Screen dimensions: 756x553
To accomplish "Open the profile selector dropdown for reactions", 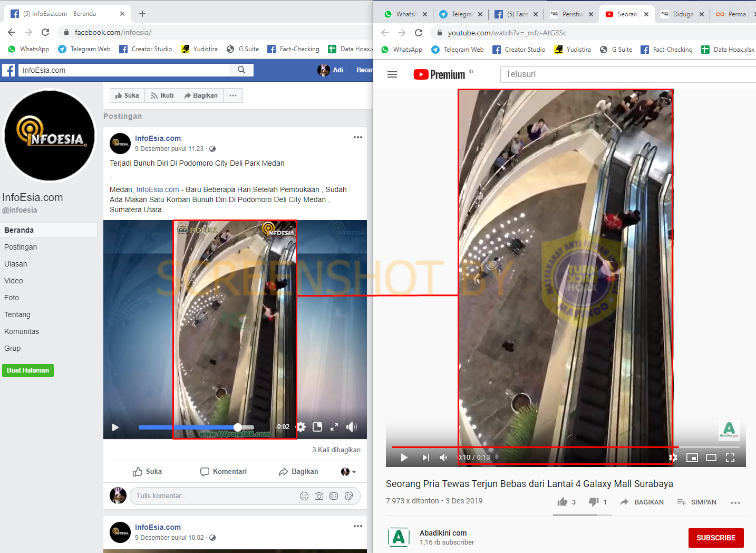I will tap(348, 472).
